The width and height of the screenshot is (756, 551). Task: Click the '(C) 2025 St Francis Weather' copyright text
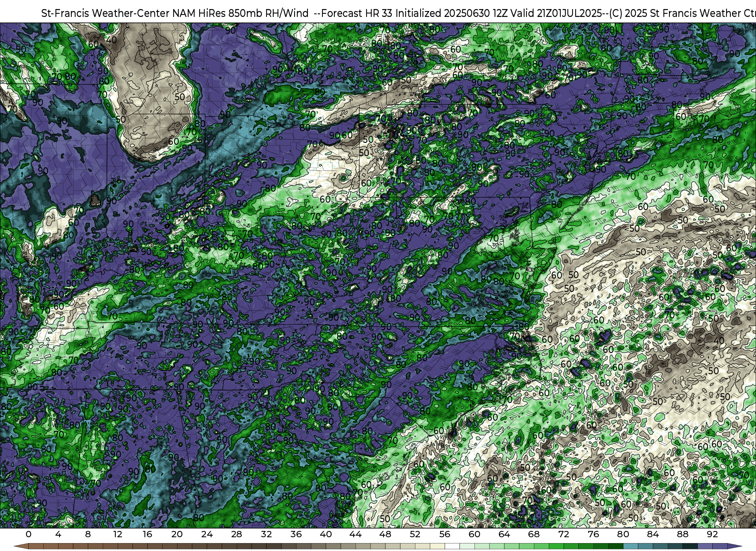[x=674, y=13]
